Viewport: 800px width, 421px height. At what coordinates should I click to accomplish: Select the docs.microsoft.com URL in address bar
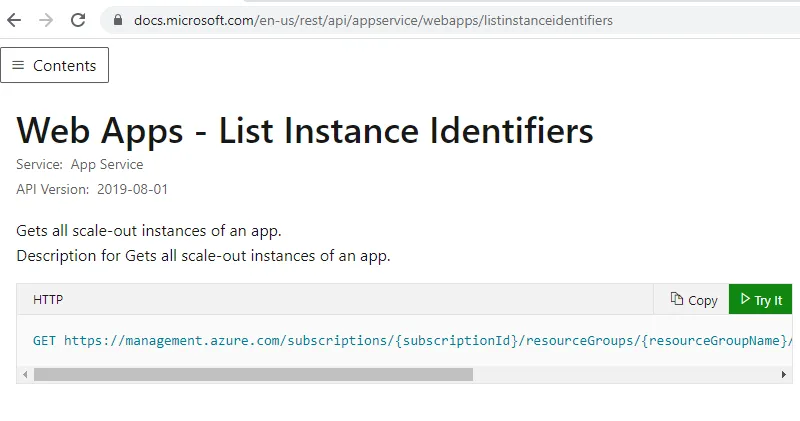373,20
